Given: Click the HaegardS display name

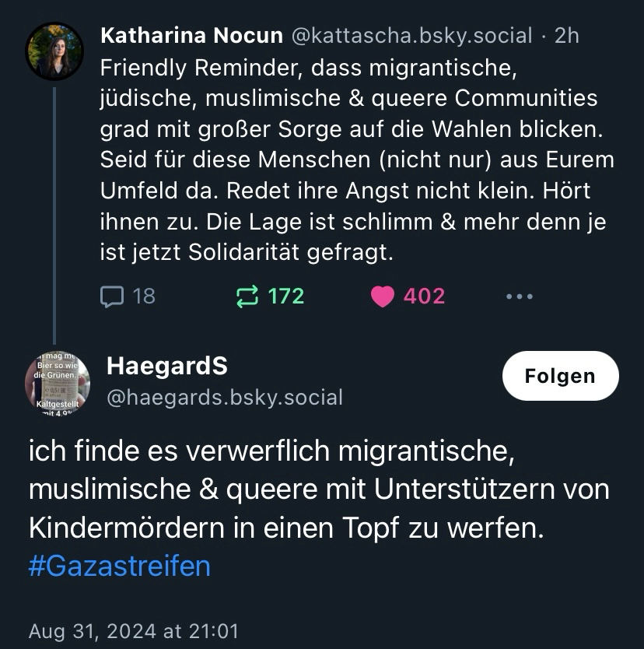Looking at the screenshot, I should pyautogui.click(x=166, y=365).
